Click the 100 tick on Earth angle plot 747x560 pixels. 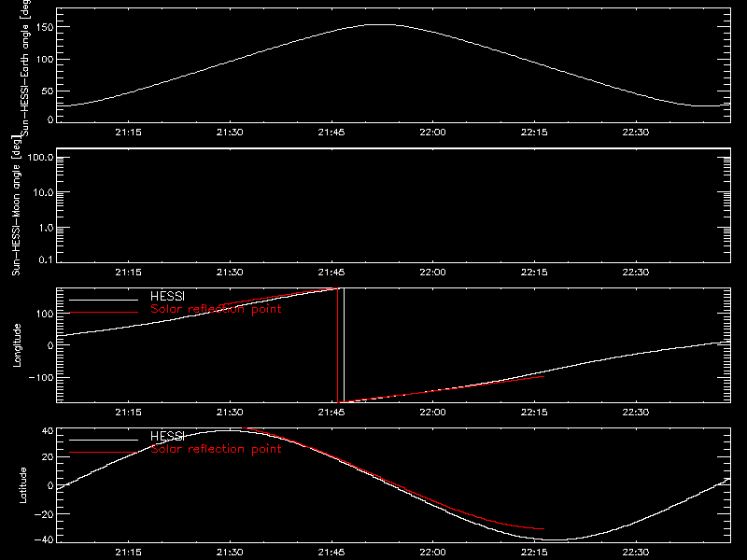[46, 60]
